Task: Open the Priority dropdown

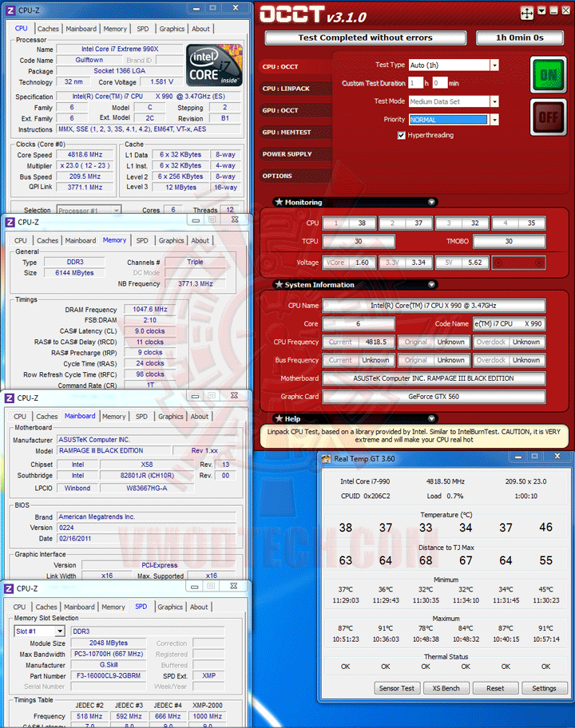Action: point(494,120)
